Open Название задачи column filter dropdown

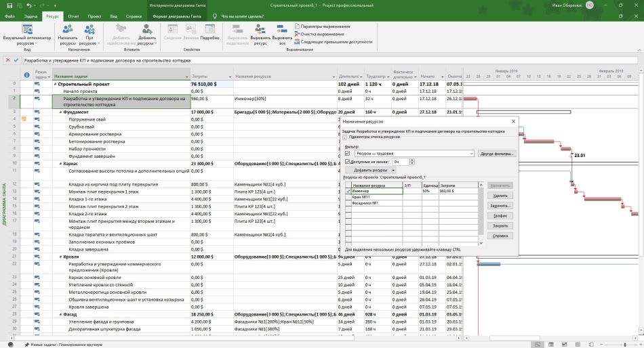click(187, 77)
